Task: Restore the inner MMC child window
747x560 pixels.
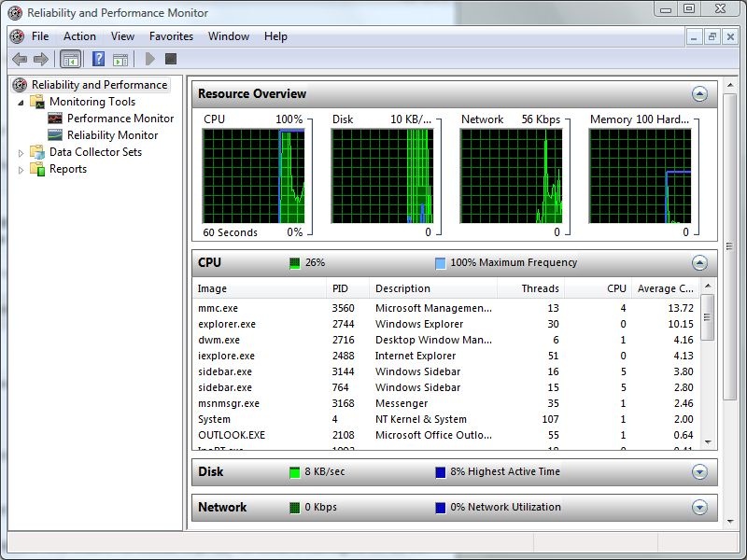Action: pyautogui.click(x=712, y=36)
